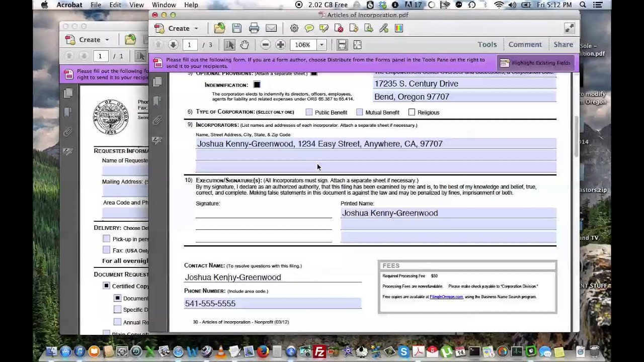Choose the hand pan tool

(245, 45)
